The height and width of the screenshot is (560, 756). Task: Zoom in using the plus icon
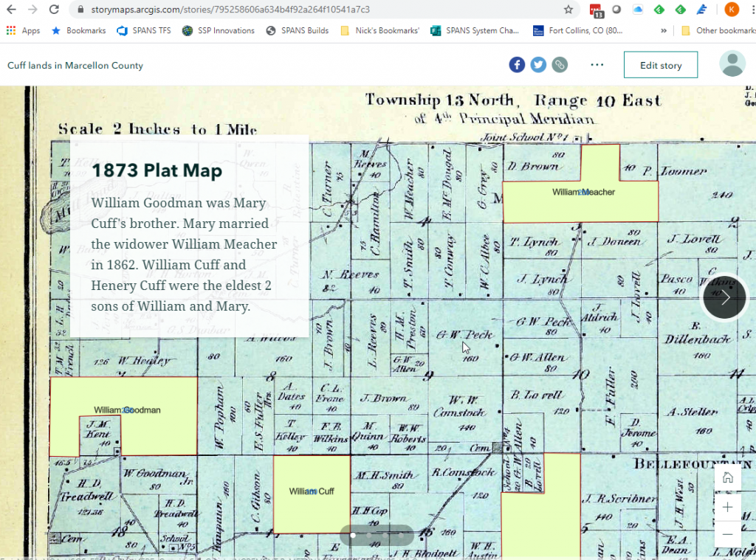[728, 507]
